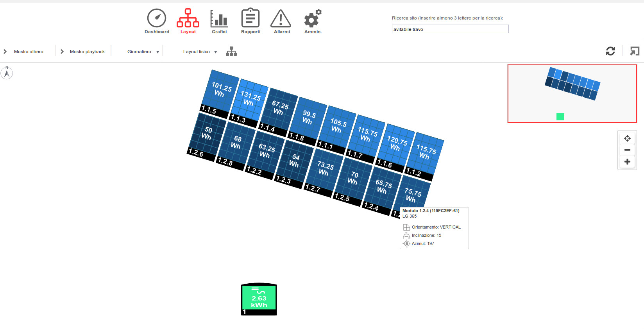Click the pop-out window icon

(x=635, y=51)
